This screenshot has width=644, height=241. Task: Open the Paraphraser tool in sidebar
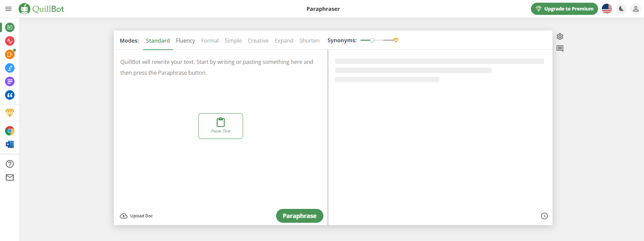(10, 27)
